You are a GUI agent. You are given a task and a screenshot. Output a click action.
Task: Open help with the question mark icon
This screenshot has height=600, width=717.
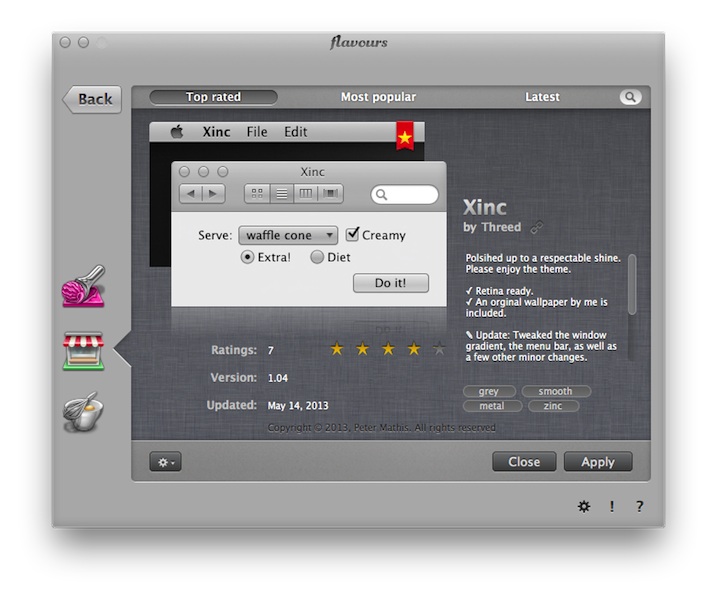click(x=639, y=506)
